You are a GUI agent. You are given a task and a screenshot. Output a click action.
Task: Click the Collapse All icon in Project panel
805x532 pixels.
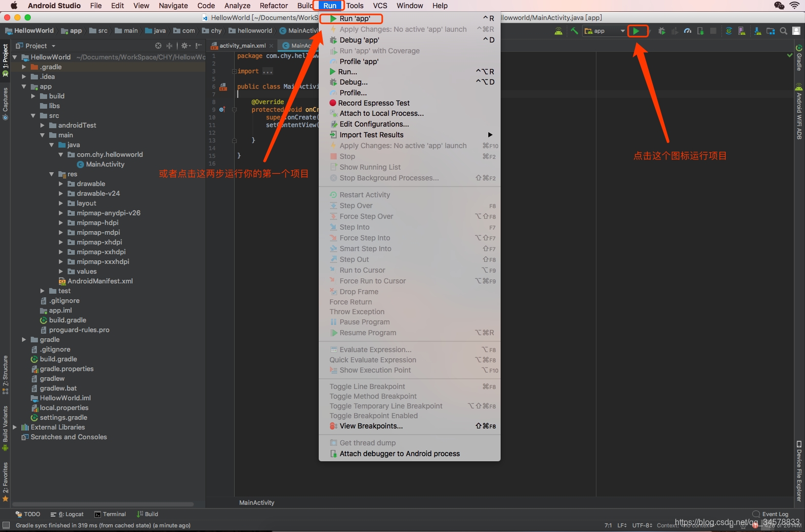(x=169, y=46)
